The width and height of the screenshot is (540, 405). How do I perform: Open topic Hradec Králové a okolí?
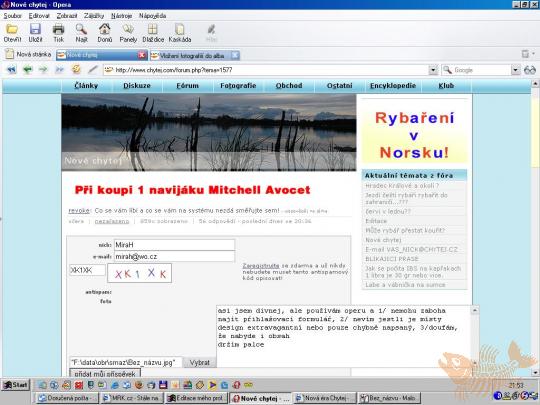pos(402,186)
